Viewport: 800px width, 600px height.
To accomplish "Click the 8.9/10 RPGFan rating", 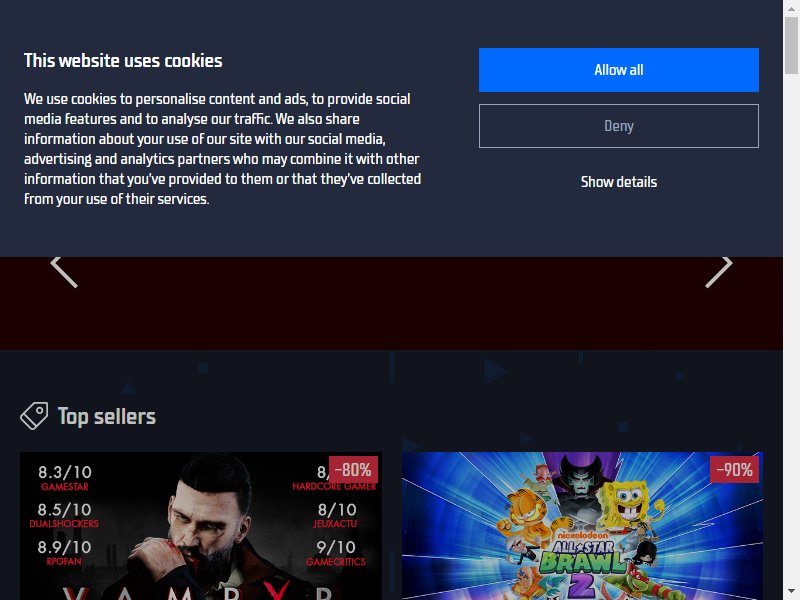I will (x=64, y=553).
